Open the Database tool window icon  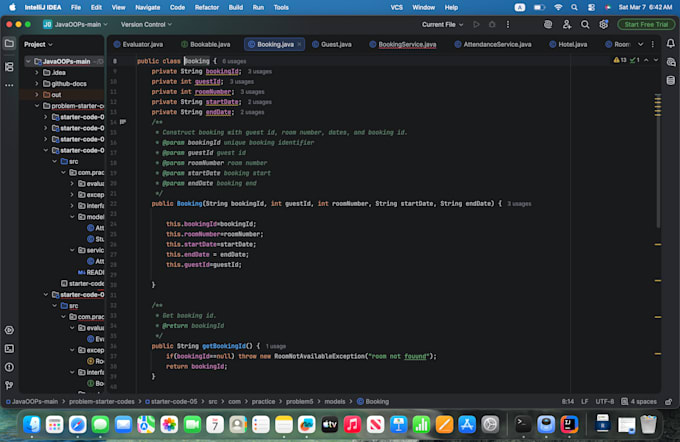pos(670,81)
